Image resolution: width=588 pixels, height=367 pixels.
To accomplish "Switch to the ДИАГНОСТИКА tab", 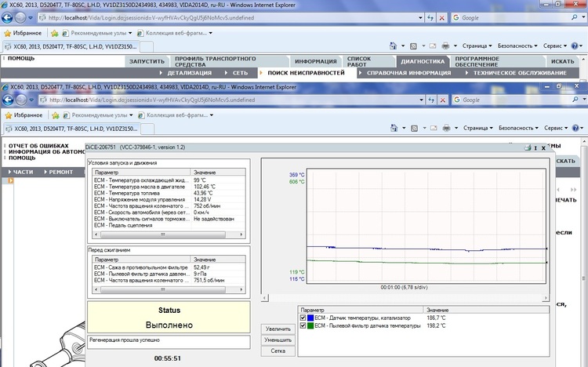I will tap(422, 61).
